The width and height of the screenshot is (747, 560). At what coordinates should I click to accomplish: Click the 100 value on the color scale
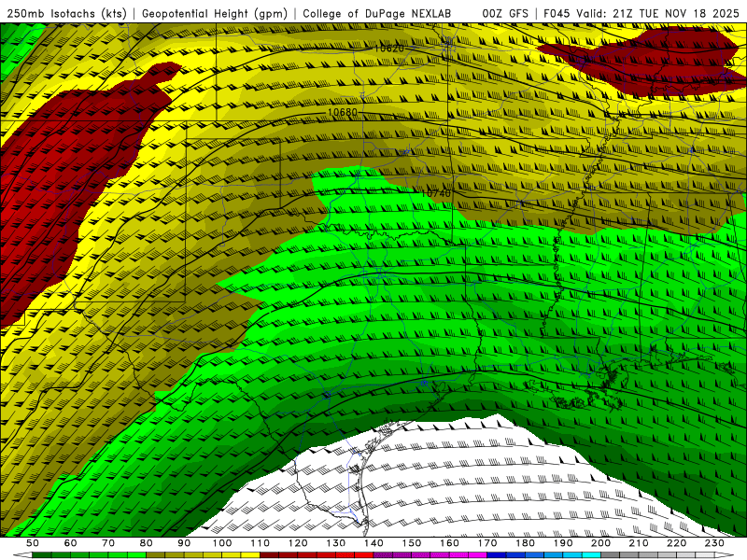222,543
